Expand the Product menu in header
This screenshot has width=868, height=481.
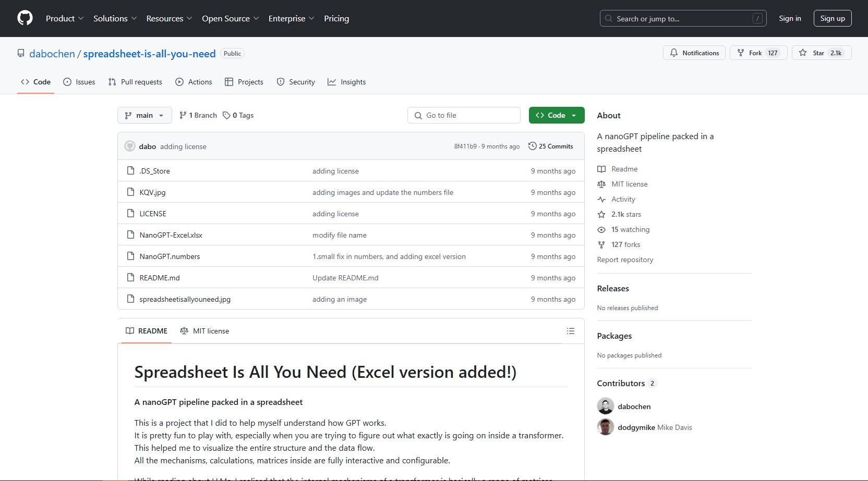click(64, 19)
